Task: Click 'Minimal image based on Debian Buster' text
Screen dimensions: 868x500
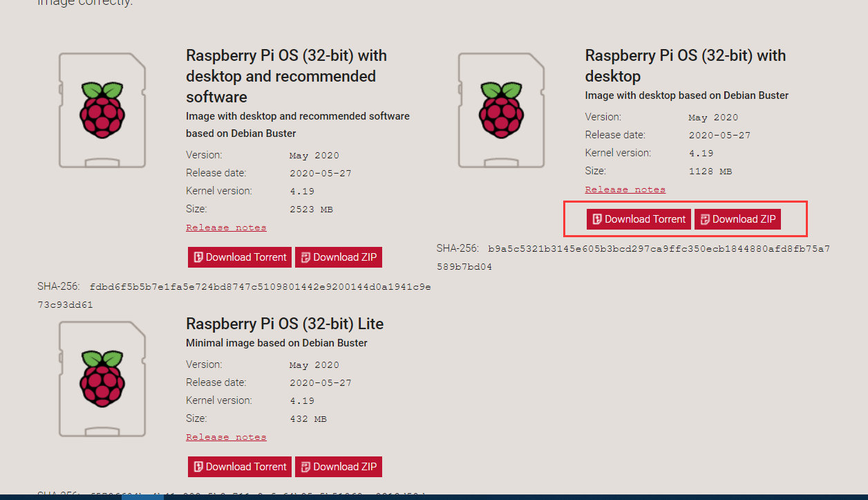Action: click(276, 343)
